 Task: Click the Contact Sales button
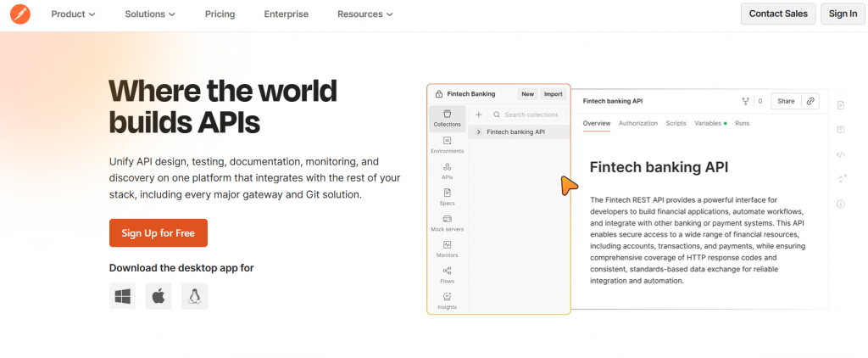(778, 14)
